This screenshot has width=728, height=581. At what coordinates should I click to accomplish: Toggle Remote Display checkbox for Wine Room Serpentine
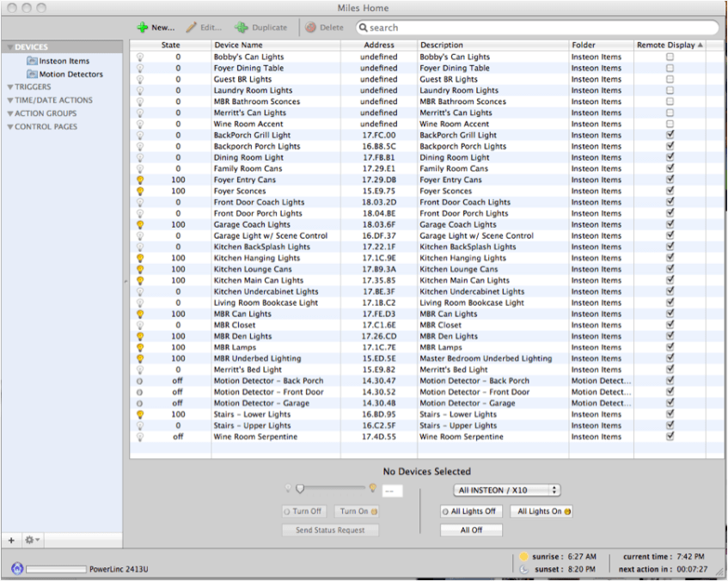coord(670,437)
